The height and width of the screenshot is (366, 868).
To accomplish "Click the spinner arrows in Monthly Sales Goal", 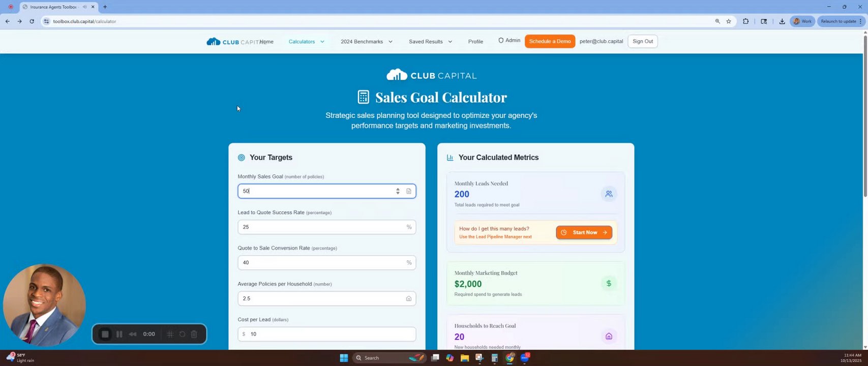I will point(398,191).
